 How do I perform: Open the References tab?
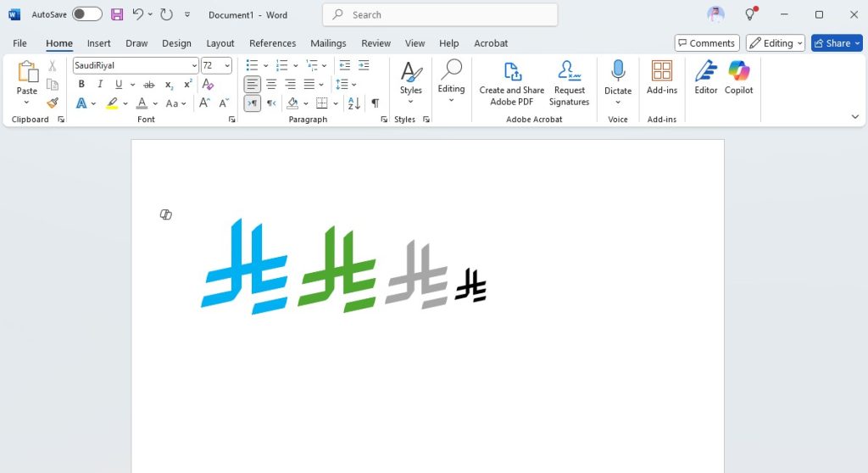click(272, 43)
